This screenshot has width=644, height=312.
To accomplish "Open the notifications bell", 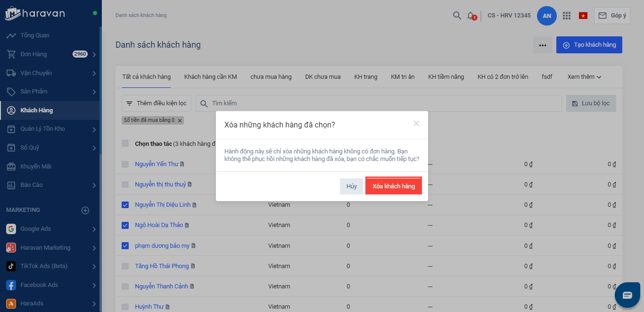I will [471, 16].
